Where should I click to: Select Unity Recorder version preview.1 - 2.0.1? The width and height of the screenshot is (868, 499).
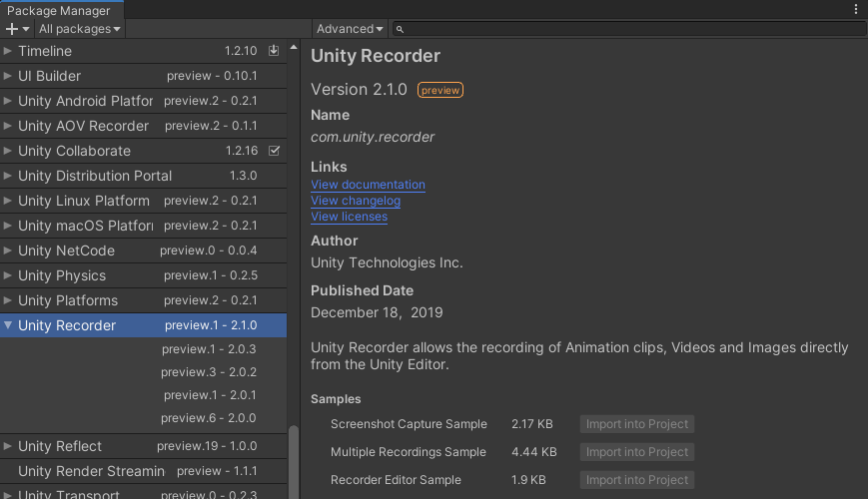pos(144,395)
